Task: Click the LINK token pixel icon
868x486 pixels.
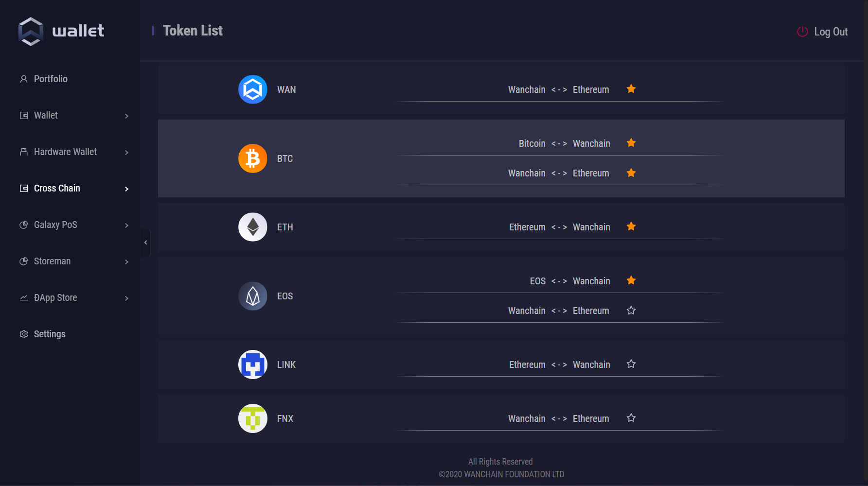Action: pyautogui.click(x=253, y=364)
